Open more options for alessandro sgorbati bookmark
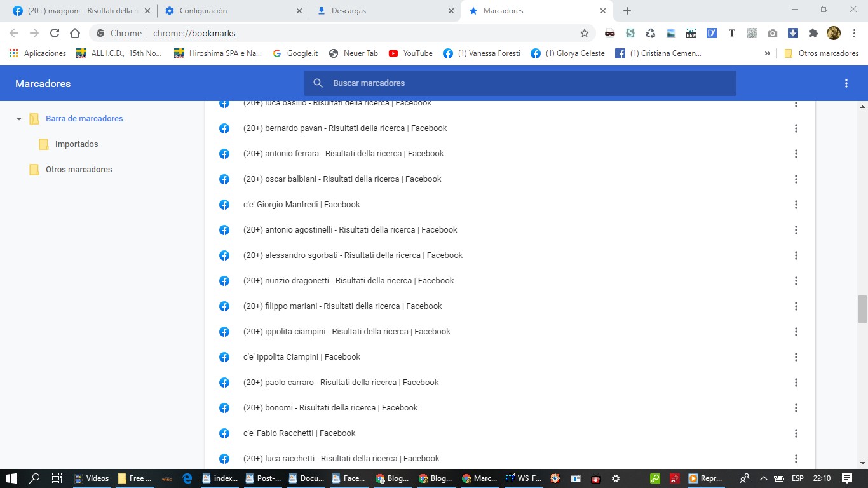This screenshot has width=868, height=488. (796, 255)
